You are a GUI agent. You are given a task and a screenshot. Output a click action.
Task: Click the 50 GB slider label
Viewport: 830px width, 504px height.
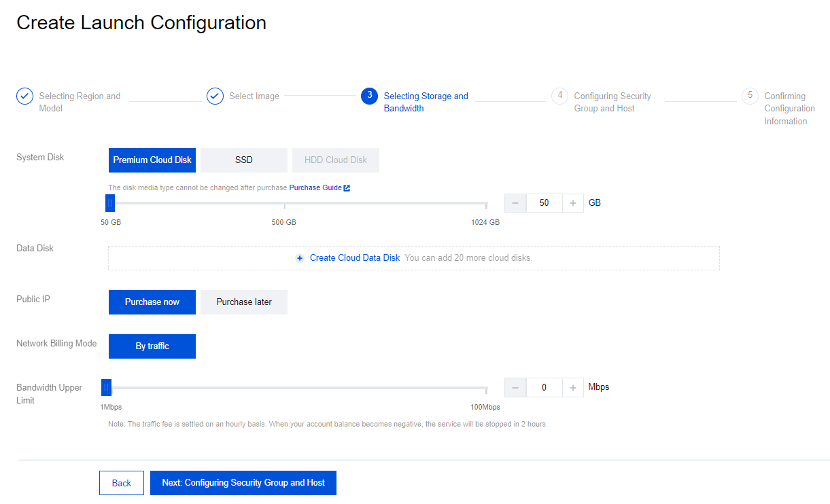[111, 223]
